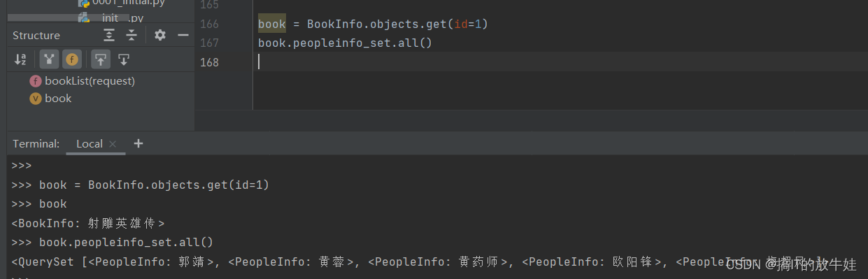Screen dimensions: 868x279
Task: Open Structure panel settings gear
Action: [160, 35]
